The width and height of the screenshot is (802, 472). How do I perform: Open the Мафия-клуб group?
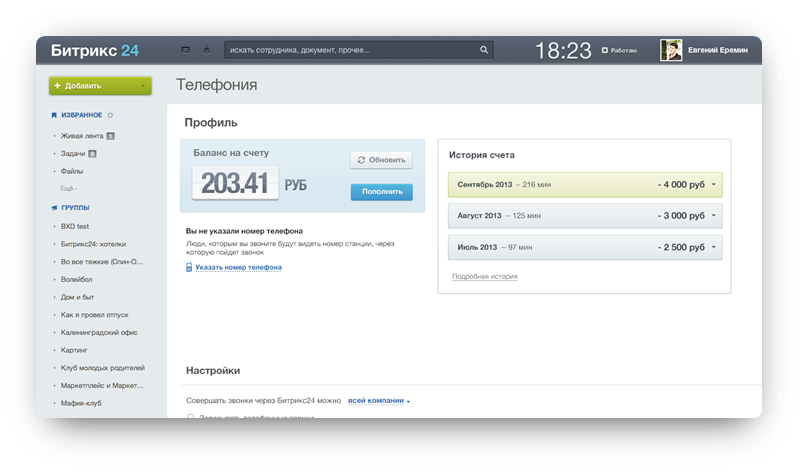(81, 403)
